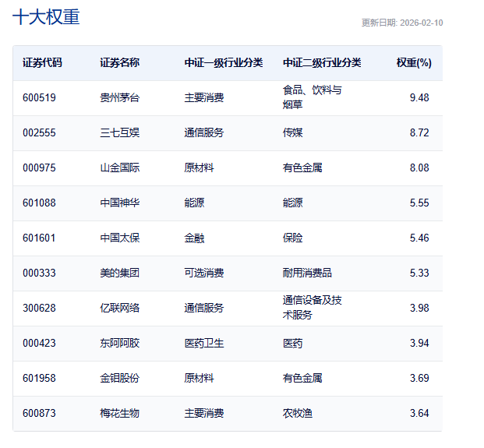Select the 三七互娱 security name

coord(120,133)
